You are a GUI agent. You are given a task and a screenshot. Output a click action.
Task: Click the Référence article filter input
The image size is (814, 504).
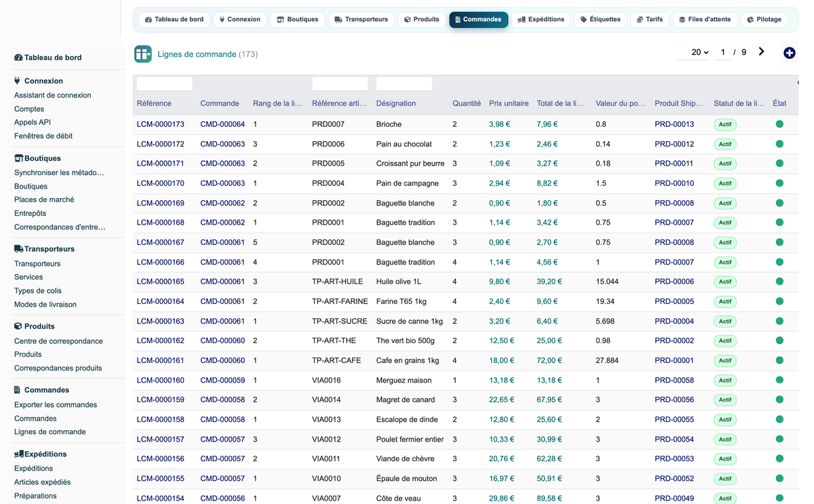340,83
